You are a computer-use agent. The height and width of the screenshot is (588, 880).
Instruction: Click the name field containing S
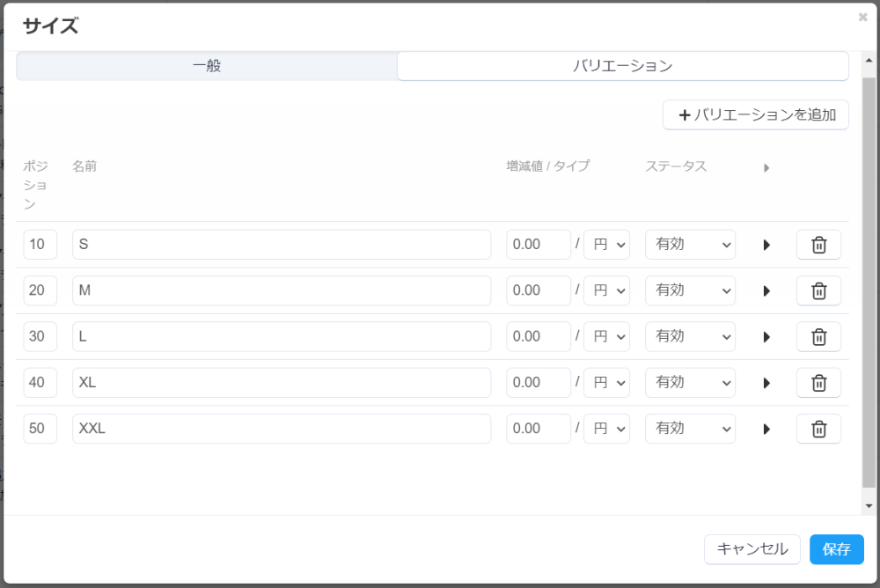pyautogui.click(x=282, y=245)
